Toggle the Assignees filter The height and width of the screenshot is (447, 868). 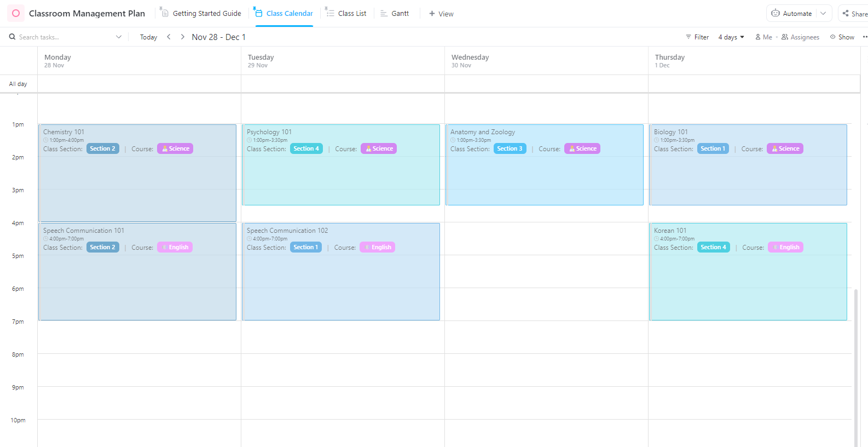(800, 37)
